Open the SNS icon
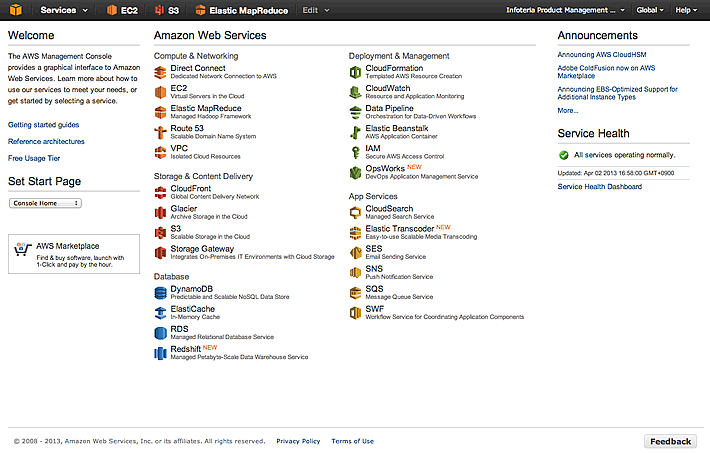The height and width of the screenshot is (453, 710). (x=355, y=273)
